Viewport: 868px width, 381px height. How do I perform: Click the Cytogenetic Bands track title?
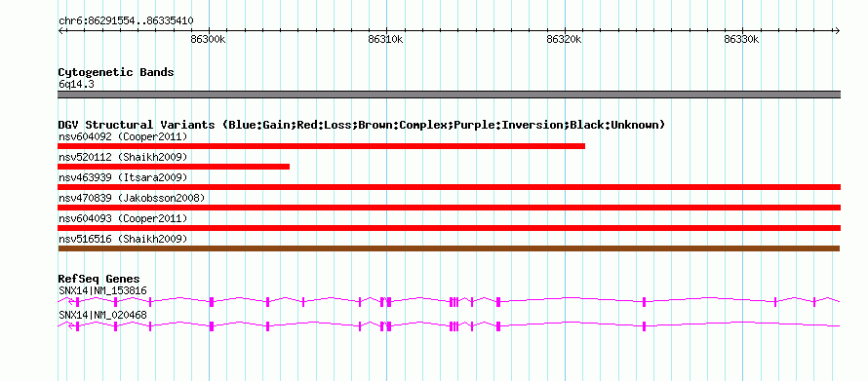point(116,72)
